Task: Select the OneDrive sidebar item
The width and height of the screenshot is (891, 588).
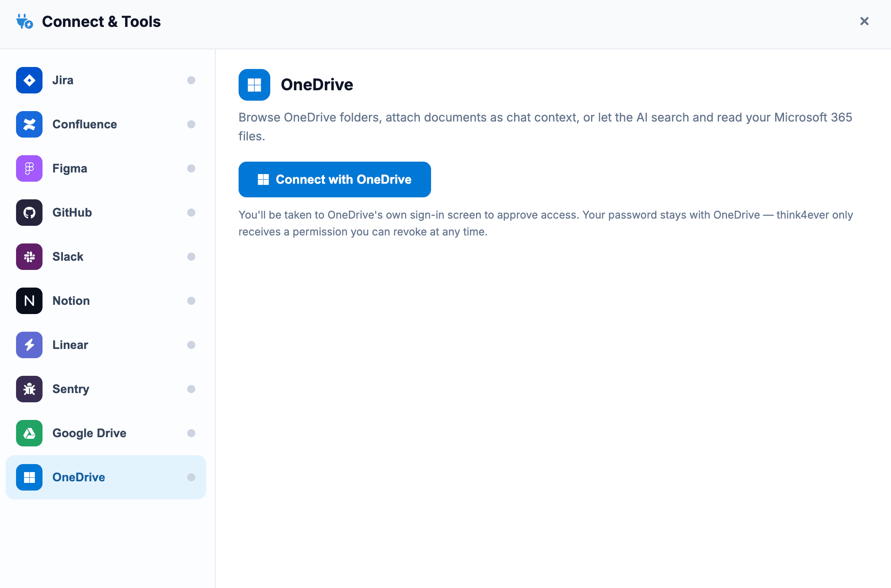Action: pyautogui.click(x=106, y=477)
